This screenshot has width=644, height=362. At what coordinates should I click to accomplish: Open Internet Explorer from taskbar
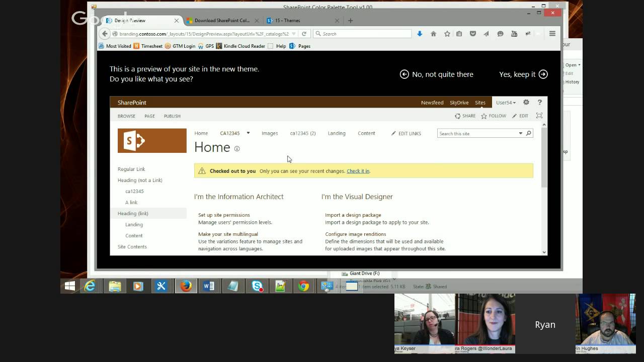click(x=90, y=286)
